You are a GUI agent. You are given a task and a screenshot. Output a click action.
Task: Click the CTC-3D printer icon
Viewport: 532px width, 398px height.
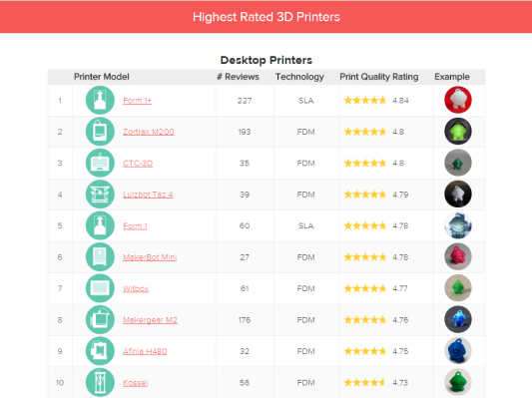100,163
